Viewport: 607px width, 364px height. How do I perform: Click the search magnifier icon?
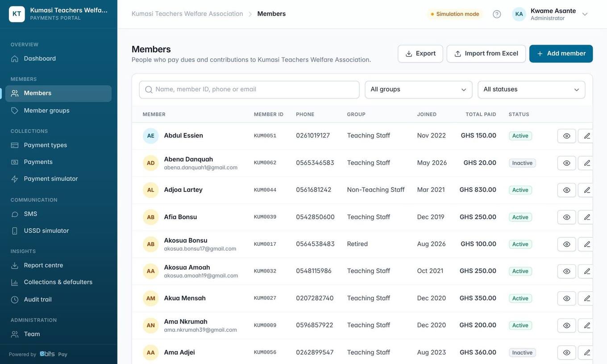[x=149, y=90]
